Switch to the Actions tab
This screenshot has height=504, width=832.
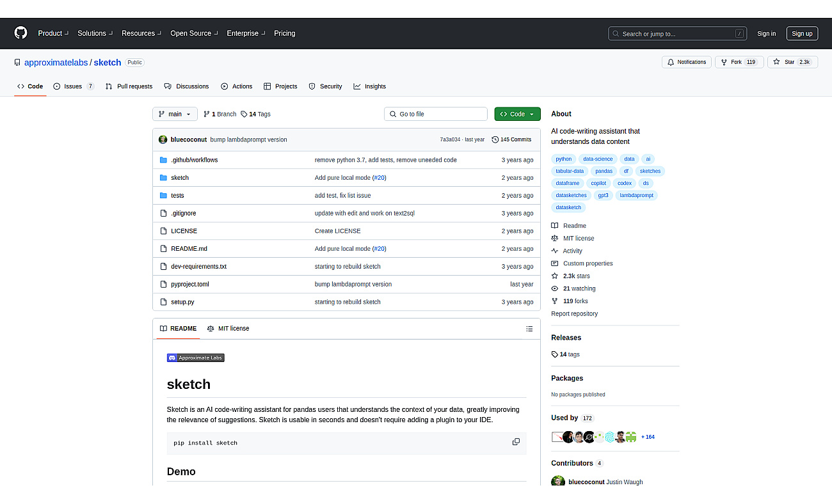pyautogui.click(x=237, y=86)
